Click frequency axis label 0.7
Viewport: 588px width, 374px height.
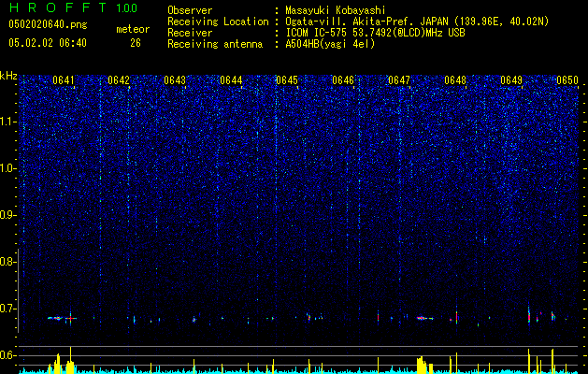tap(7, 309)
